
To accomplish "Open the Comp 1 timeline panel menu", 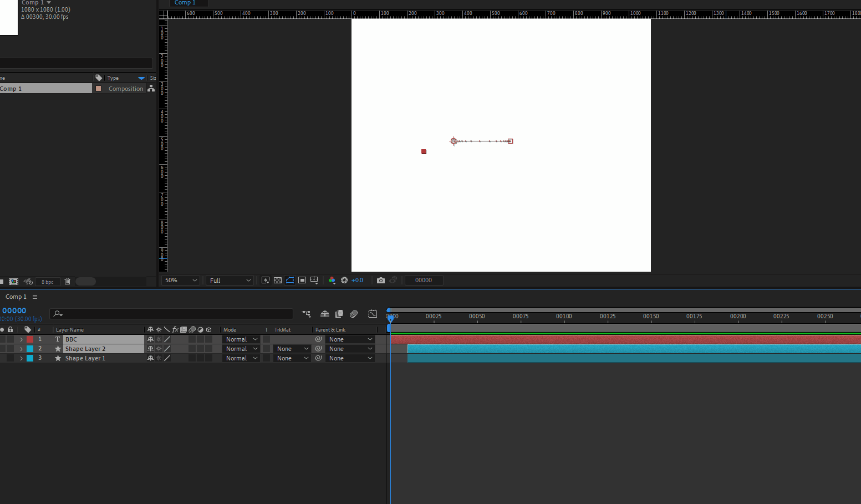I will click(34, 297).
